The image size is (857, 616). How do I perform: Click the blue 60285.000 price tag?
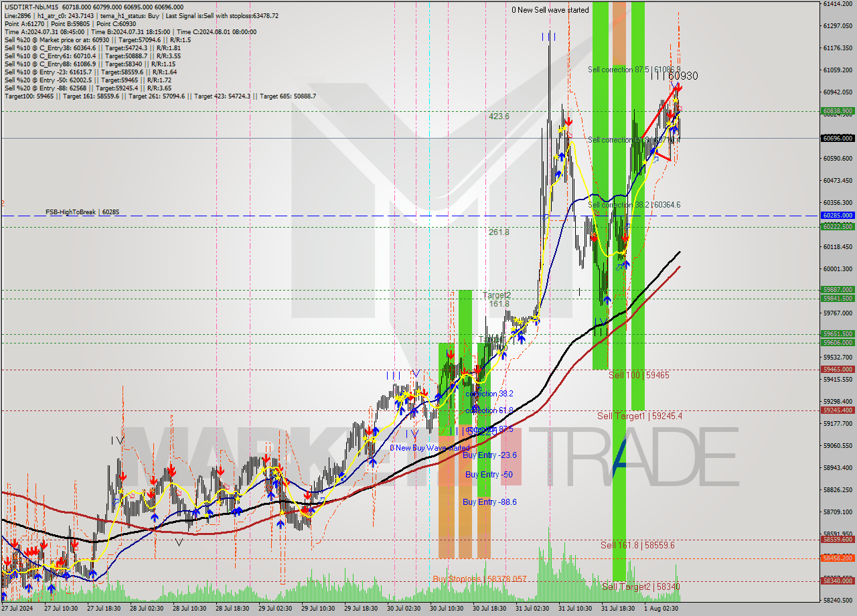[x=837, y=216]
